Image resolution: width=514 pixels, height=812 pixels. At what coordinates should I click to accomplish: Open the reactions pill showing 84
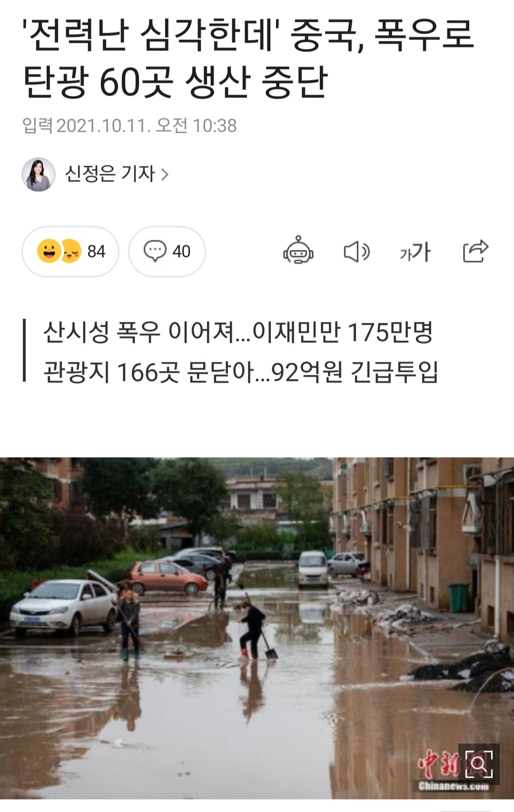coord(70,251)
